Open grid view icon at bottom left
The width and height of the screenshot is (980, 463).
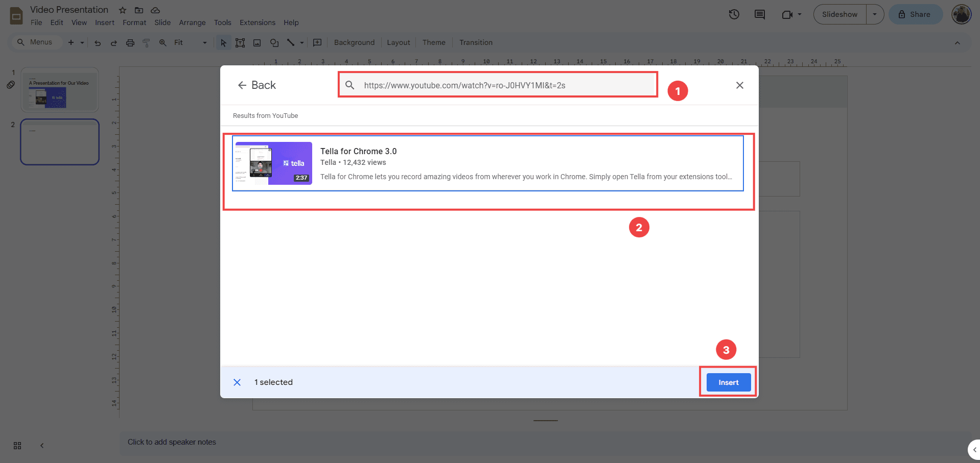17,446
